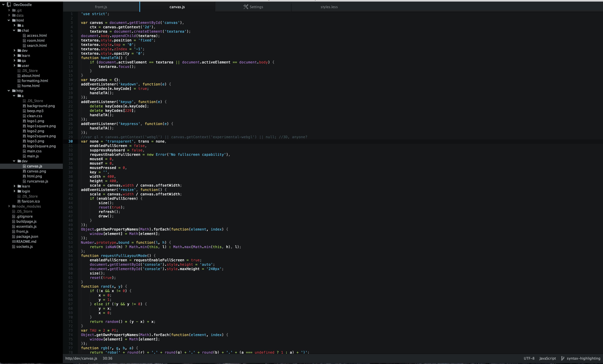Expand the .git folder
The width and height of the screenshot is (603, 364).
point(9,10)
